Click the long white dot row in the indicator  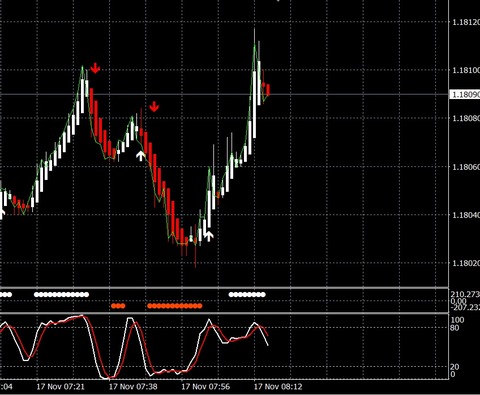click(x=62, y=294)
